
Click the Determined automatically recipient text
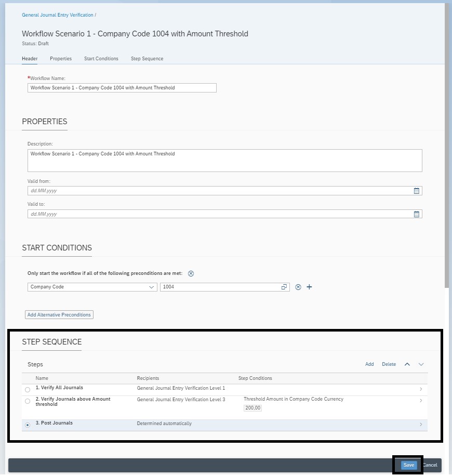(x=164, y=424)
